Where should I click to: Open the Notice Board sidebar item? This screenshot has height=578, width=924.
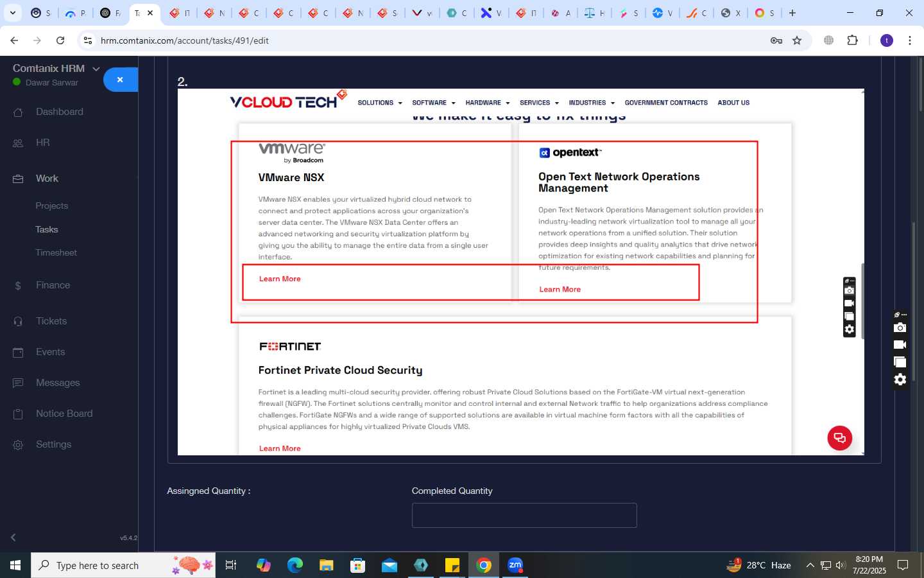click(64, 414)
